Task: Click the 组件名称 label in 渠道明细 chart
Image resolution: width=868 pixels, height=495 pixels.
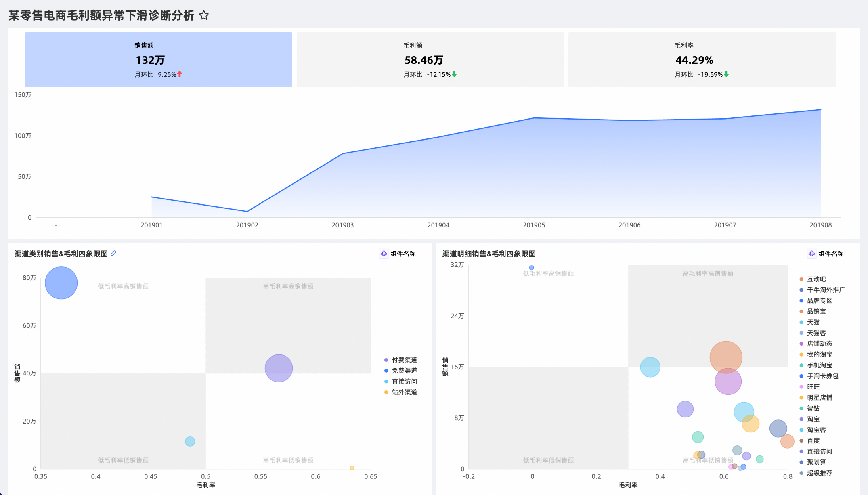Action: pos(831,254)
